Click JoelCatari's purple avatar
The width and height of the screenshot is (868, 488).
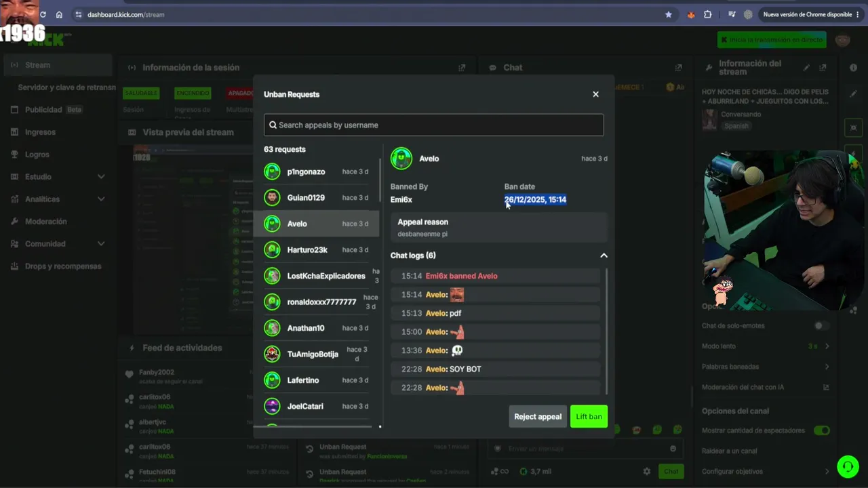point(272,406)
